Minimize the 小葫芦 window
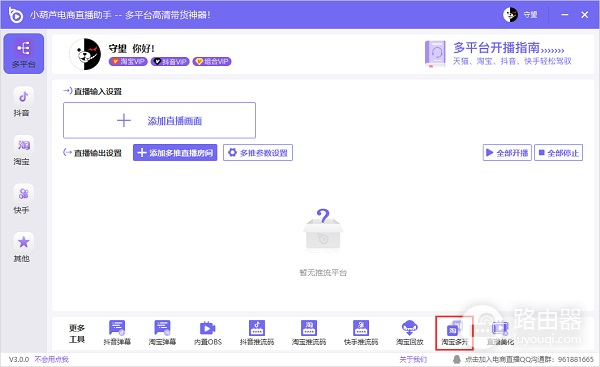The image size is (600, 367). click(565, 15)
